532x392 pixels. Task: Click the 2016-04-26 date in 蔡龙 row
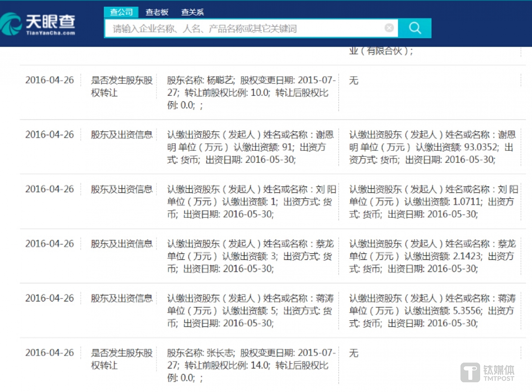click(50, 244)
